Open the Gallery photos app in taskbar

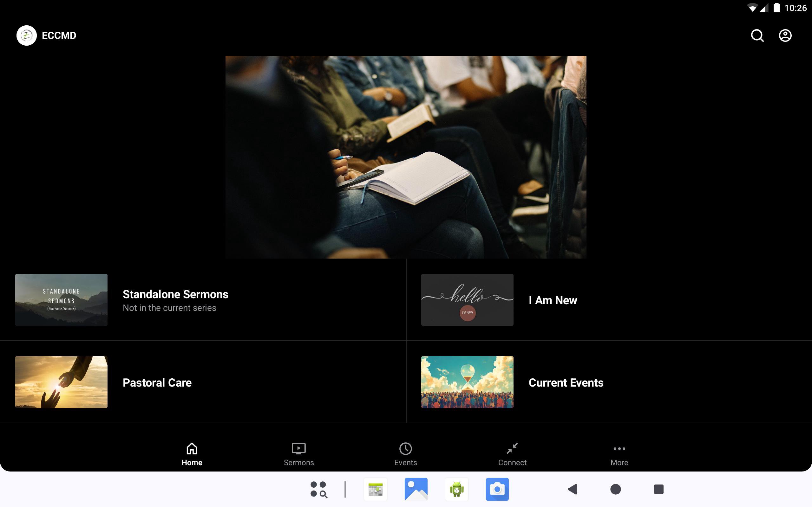[x=416, y=489]
